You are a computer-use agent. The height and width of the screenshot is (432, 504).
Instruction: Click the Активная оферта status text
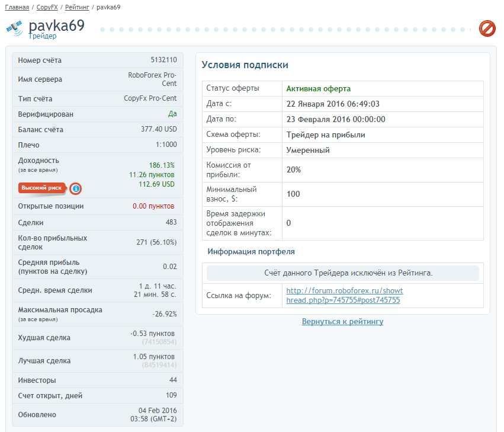(x=318, y=88)
